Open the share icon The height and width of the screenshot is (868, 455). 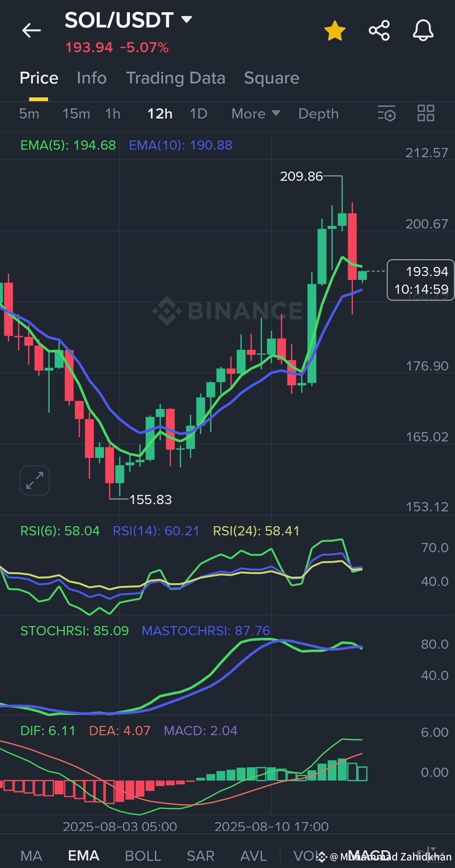tap(379, 30)
